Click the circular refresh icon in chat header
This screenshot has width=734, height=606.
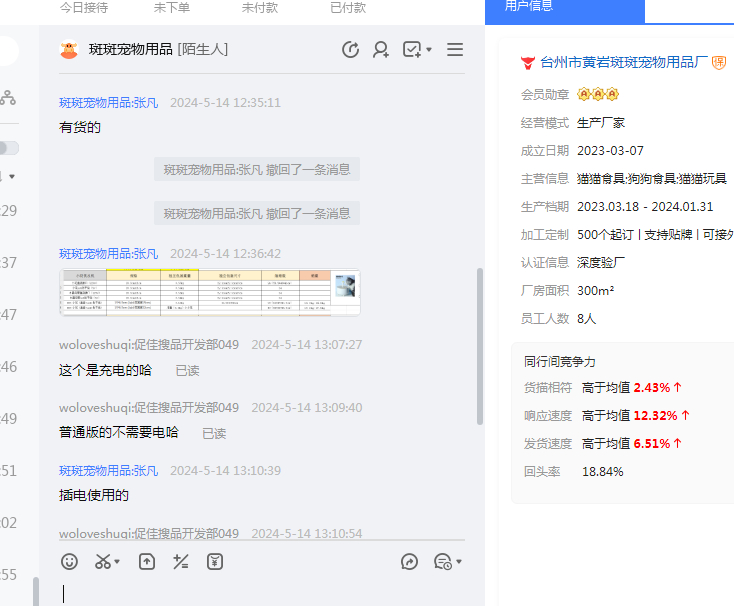point(350,50)
